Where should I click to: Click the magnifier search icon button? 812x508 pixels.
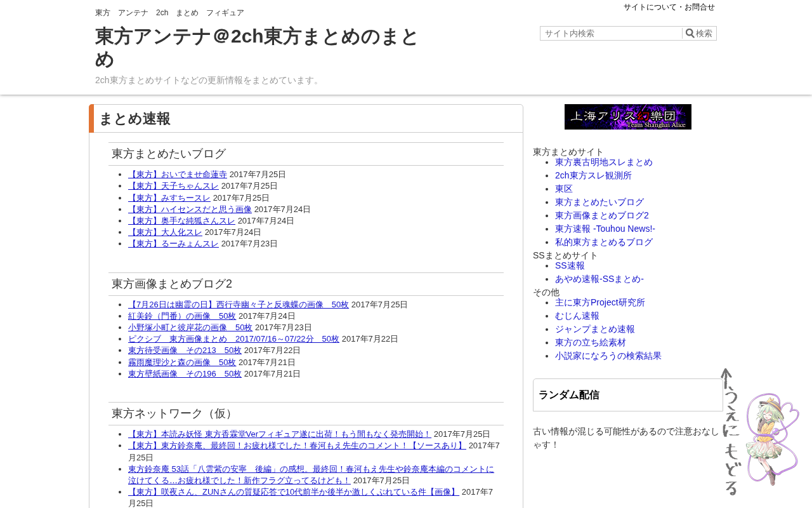pyautogui.click(x=699, y=34)
